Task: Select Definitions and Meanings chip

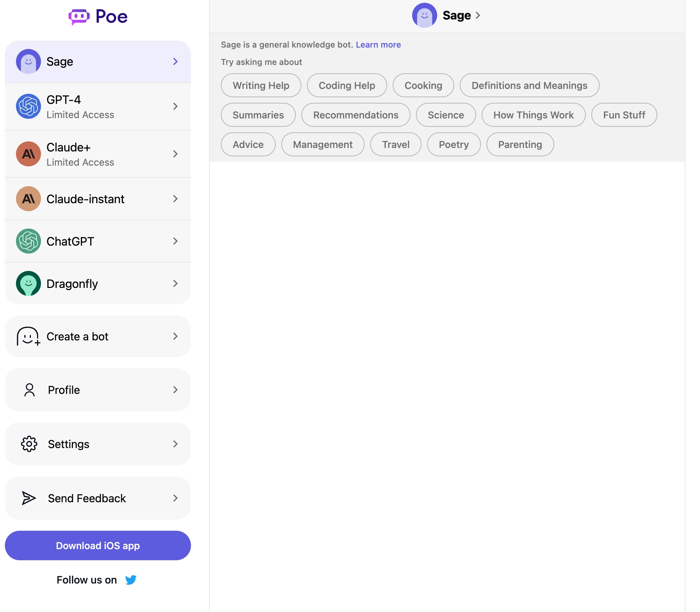Action: click(x=530, y=85)
